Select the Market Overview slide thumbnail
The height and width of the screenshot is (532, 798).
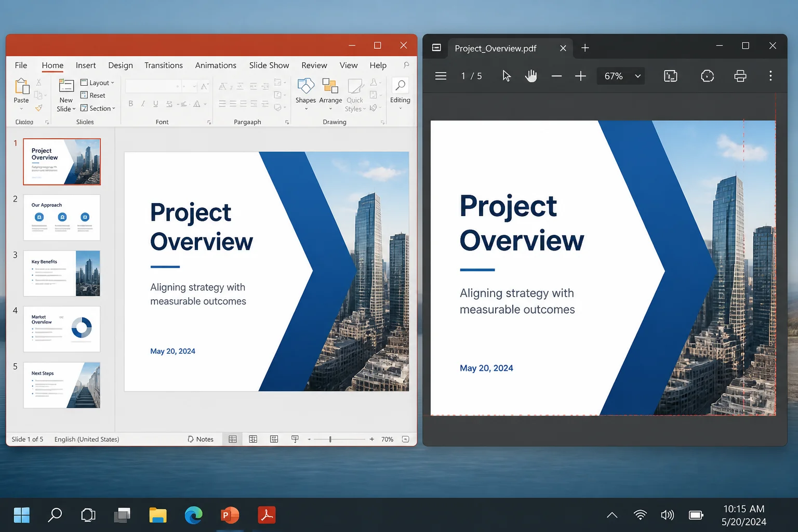coord(62,329)
